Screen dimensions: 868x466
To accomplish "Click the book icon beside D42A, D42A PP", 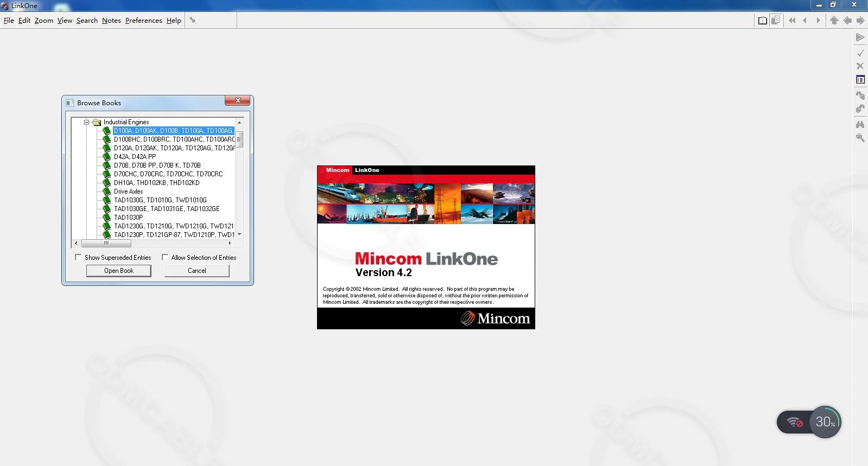I will [107, 157].
